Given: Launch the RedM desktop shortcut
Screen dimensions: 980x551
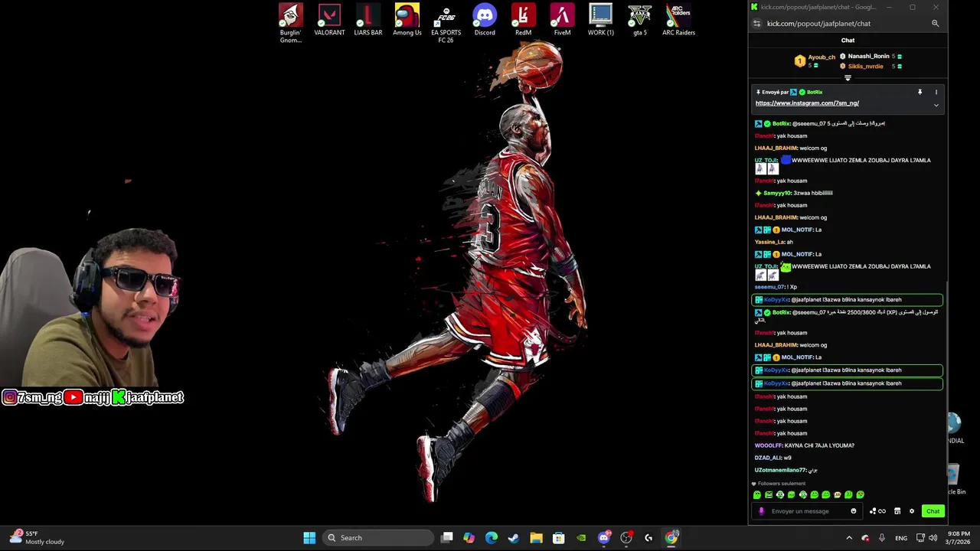Looking at the screenshot, I should pos(523,21).
